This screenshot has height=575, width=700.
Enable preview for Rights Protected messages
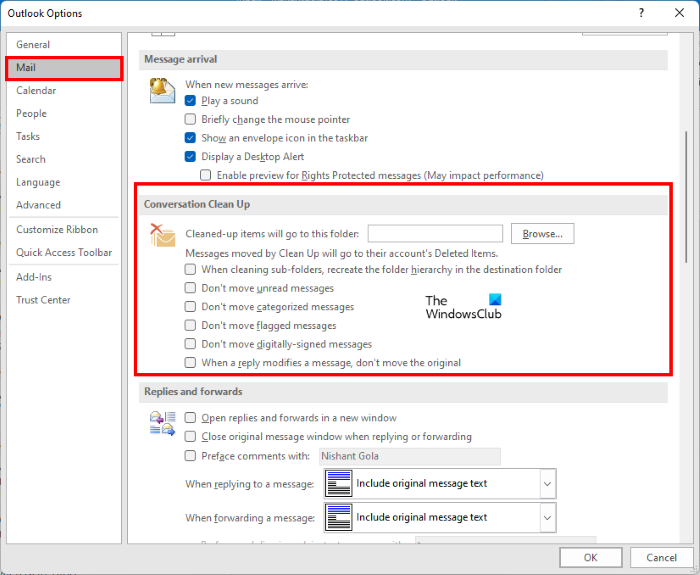point(205,175)
